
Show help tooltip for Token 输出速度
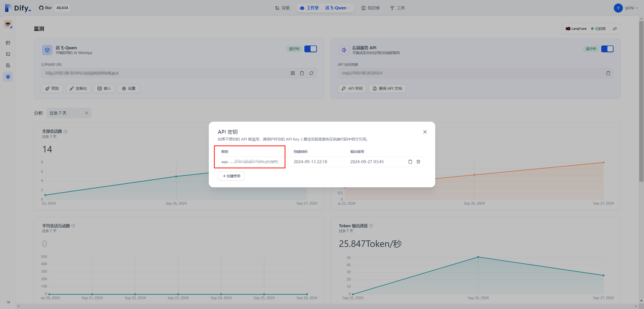pyautogui.click(x=371, y=226)
